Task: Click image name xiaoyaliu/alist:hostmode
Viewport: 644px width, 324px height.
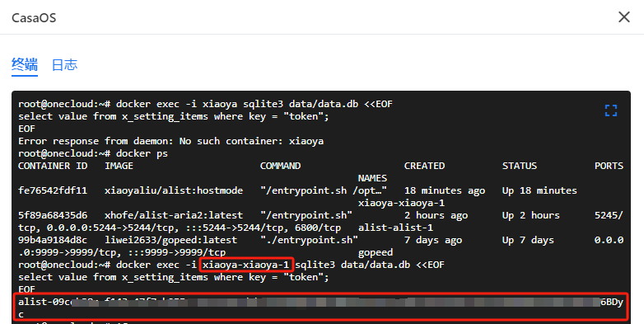Action: pos(174,190)
